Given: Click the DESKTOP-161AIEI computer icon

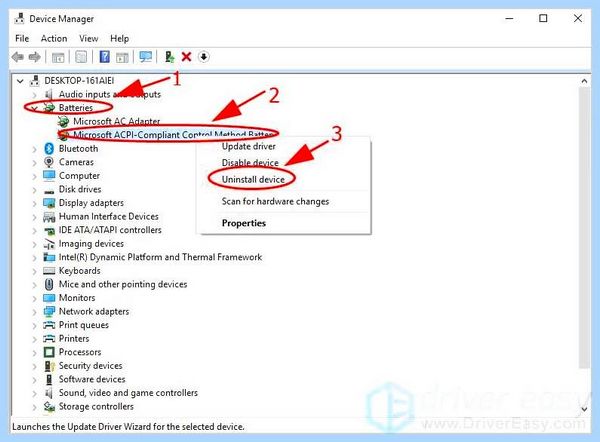Looking at the screenshot, I should [34, 81].
